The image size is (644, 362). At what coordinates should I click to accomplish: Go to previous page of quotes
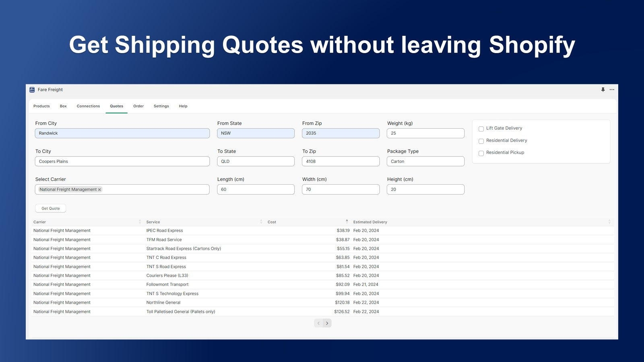pyautogui.click(x=318, y=323)
